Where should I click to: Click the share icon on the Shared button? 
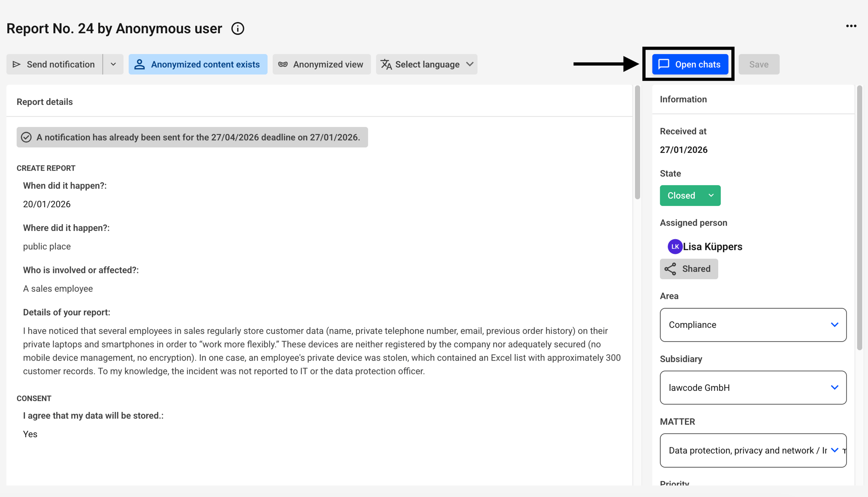(x=670, y=269)
